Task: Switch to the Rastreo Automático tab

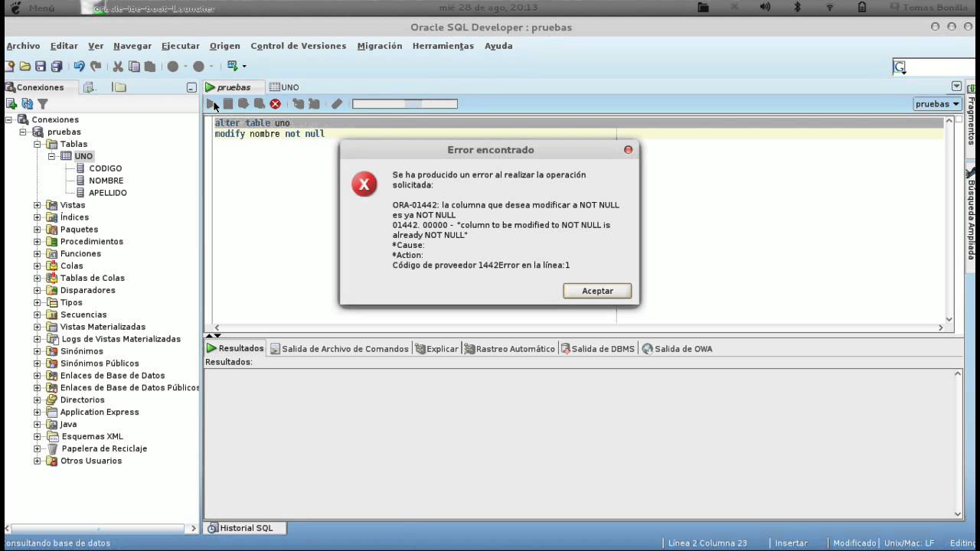Action: (x=509, y=349)
